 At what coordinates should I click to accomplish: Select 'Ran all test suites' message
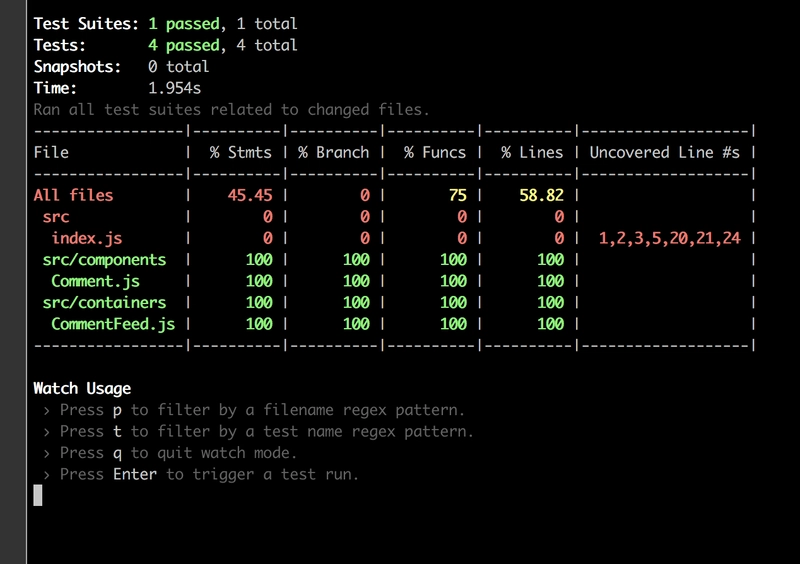coord(231,109)
